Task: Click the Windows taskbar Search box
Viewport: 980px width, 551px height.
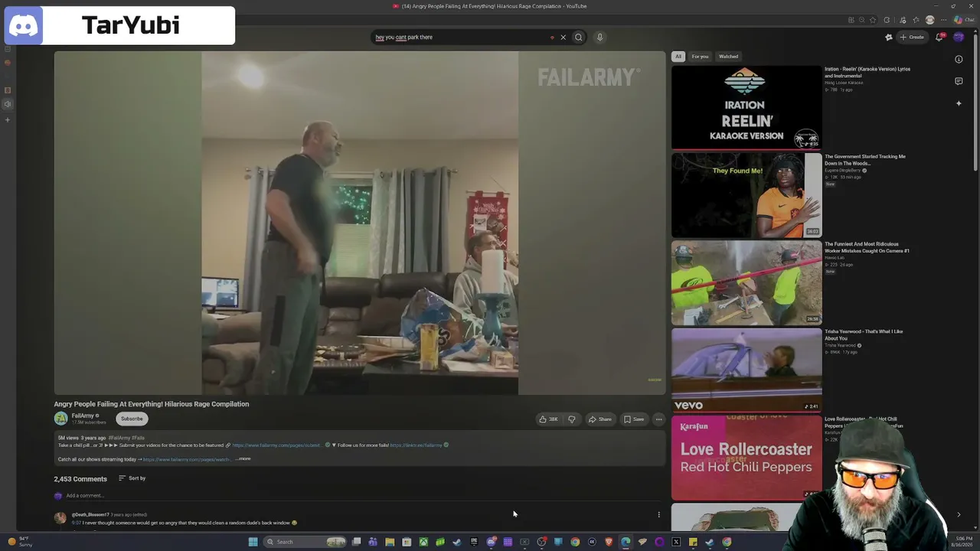Action: [306, 542]
